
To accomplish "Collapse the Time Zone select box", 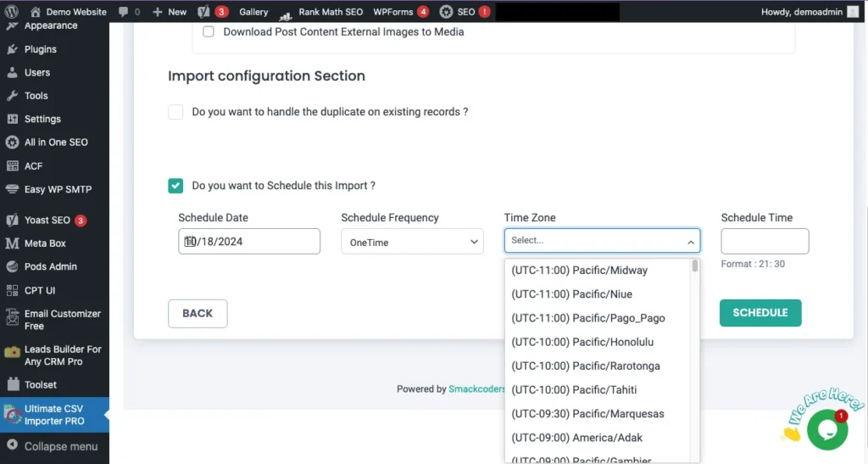I will point(690,242).
